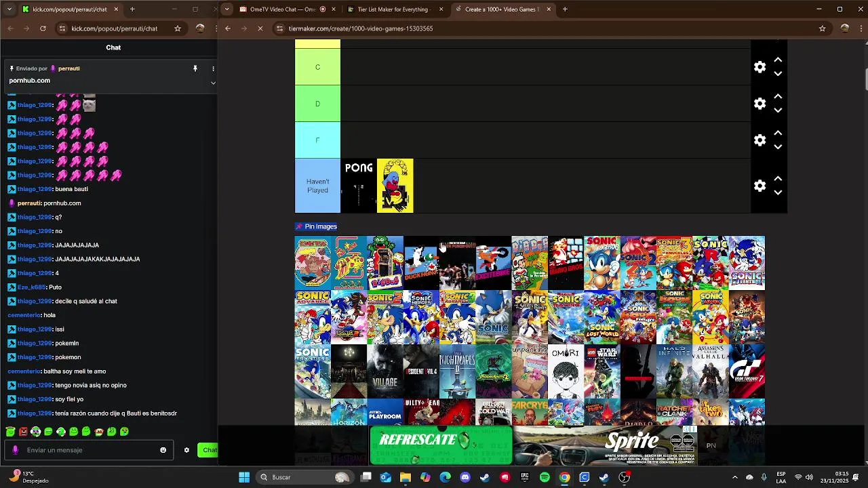Select the Halo Infinite cover
The image size is (868, 488).
click(x=674, y=371)
